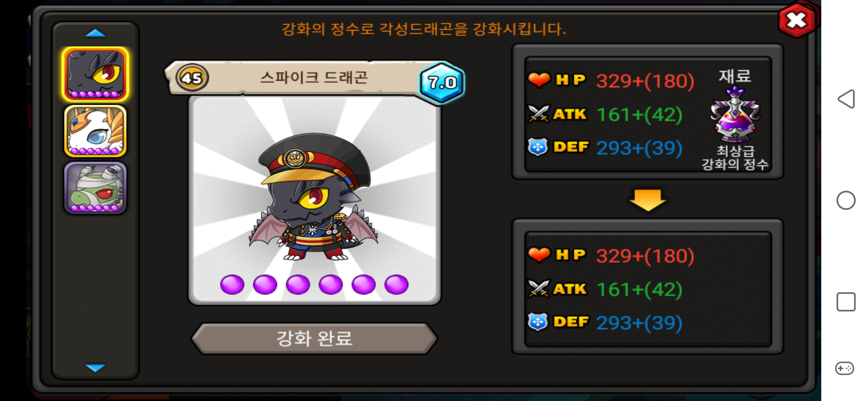Tap the Android home circle button
The image size is (868, 401).
[x=846, y=200]
